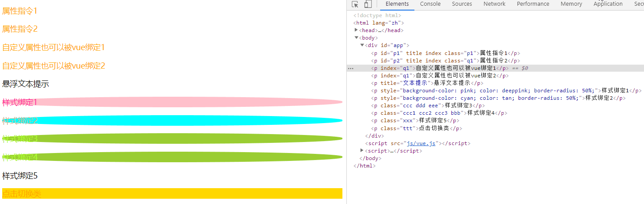Select the p class xxx node
Viewport: 644px width, 204px height.
pos(415,121)
